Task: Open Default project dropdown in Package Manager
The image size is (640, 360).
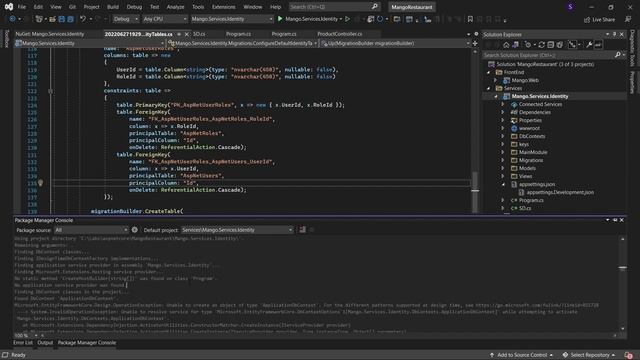Action: [x=237, y=230]
